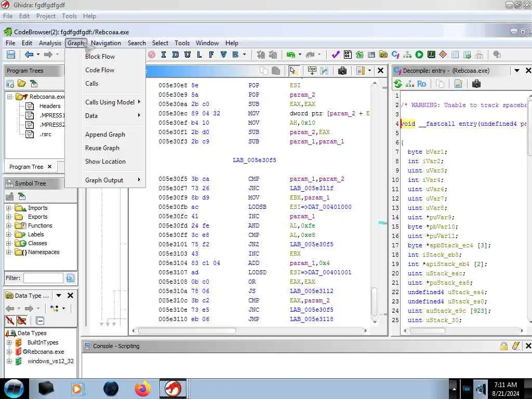Click the Symbol Tree filter options icon
532x399 pixels.
click(x=70, y=278)
